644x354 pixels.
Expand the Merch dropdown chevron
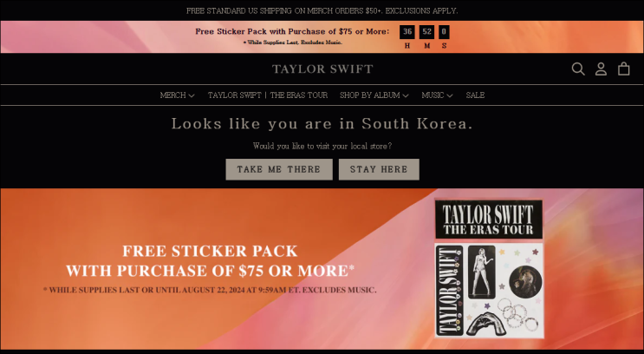tap(192, 95)
